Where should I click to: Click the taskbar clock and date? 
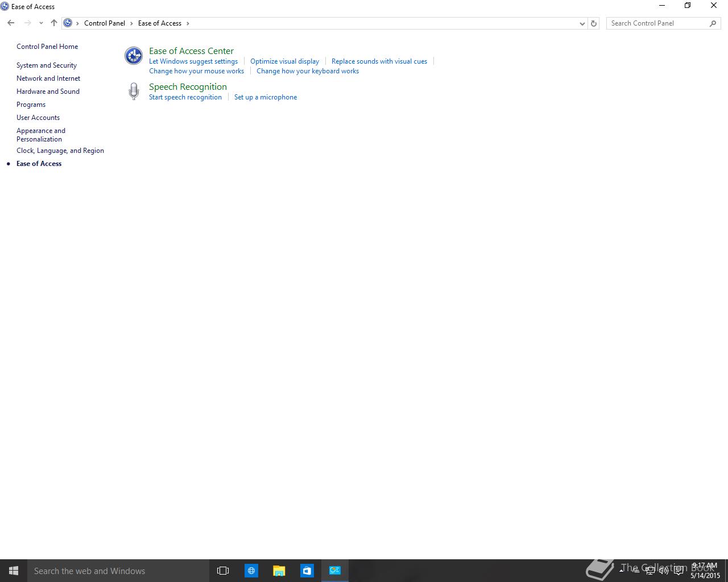(x=705, y=571)
